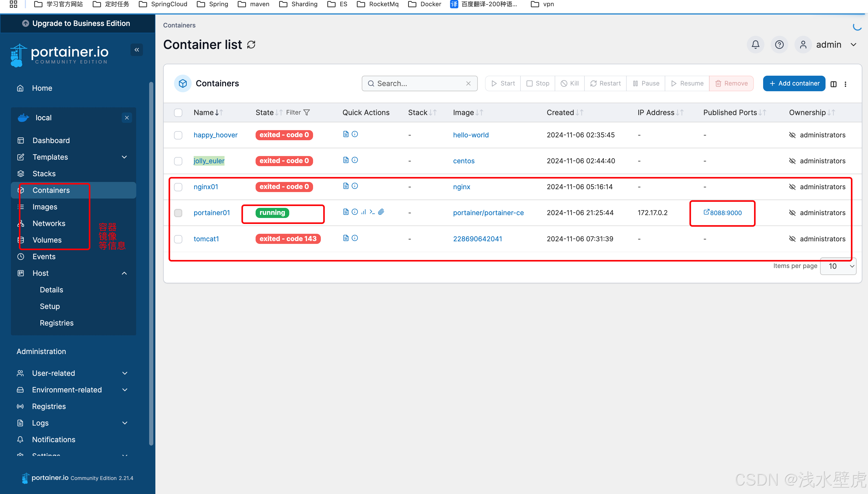Open logs icon for portainer01
This screenshot has width=868, height=494.
click(x=346, y=212)
